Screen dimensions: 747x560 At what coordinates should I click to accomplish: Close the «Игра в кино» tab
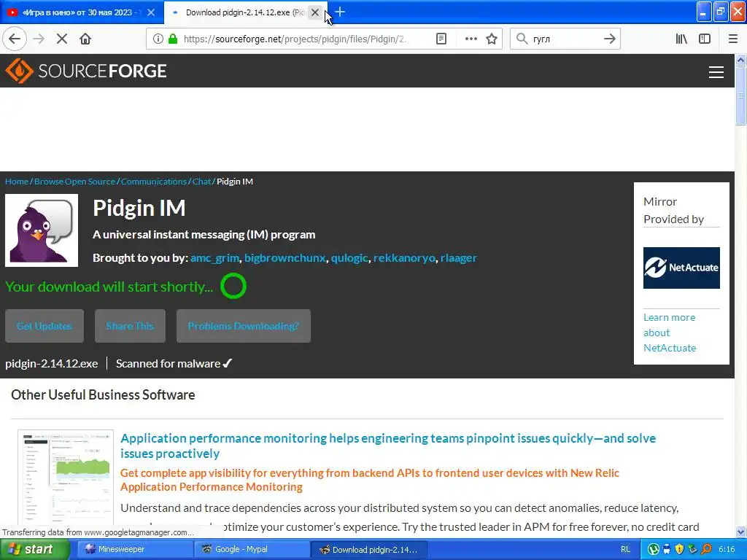click(x=150, y=12)
